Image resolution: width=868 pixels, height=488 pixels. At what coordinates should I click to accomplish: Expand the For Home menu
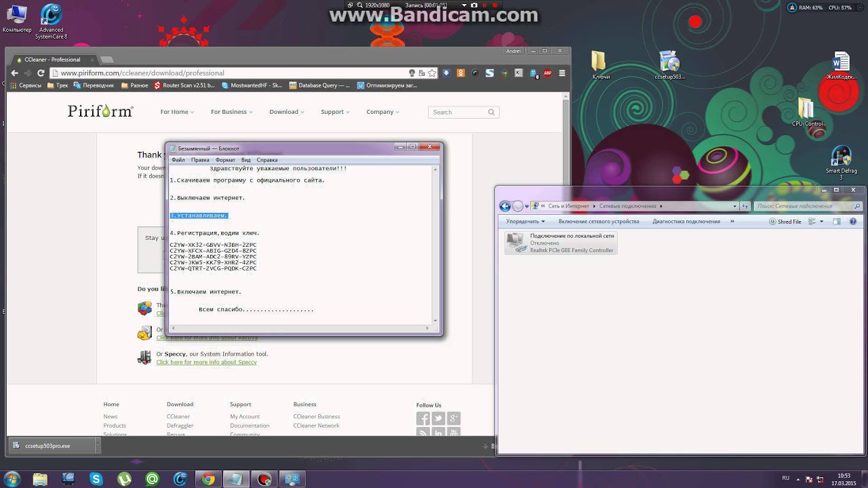tap(177, 112)
